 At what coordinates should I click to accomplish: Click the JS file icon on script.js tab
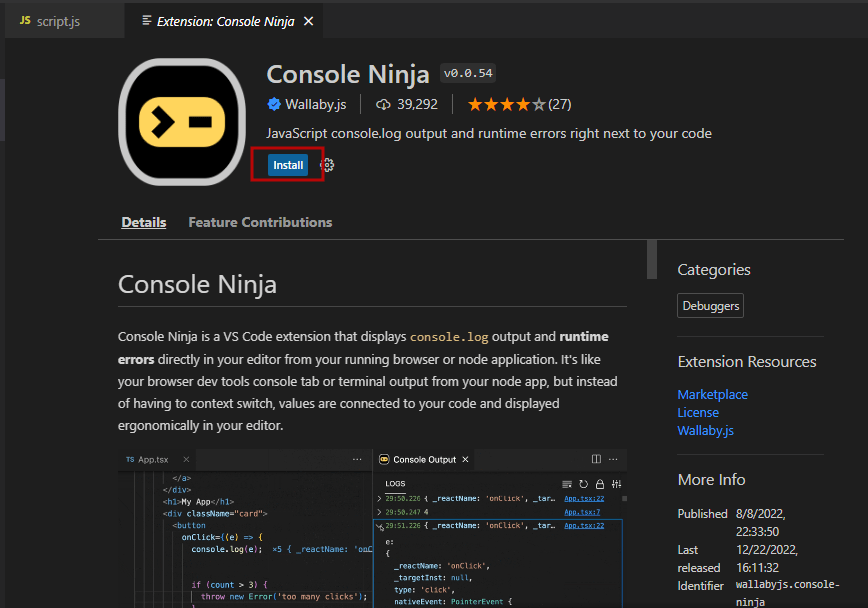(25, 20)
